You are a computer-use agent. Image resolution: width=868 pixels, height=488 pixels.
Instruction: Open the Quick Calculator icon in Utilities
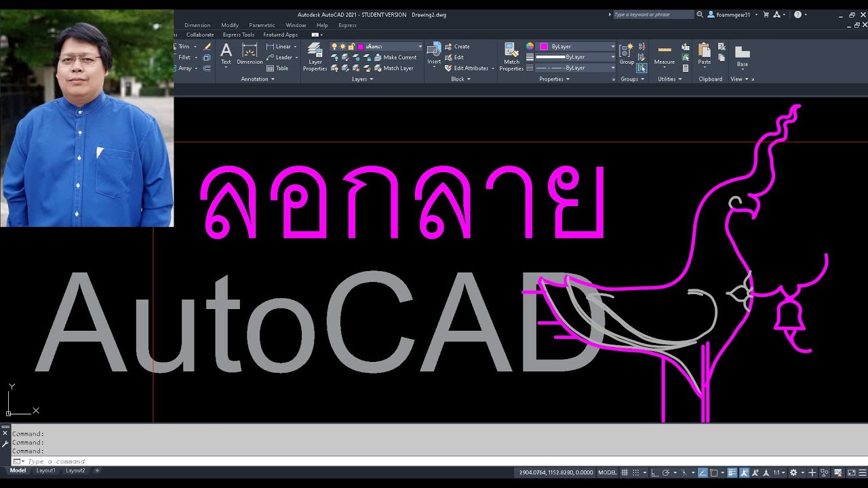coord(686,68)
